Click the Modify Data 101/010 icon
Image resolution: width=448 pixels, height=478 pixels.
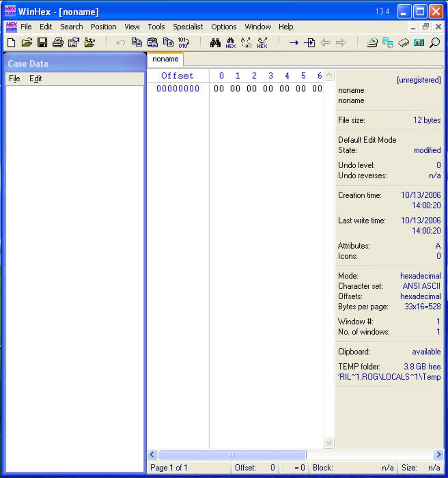(184, 43)
